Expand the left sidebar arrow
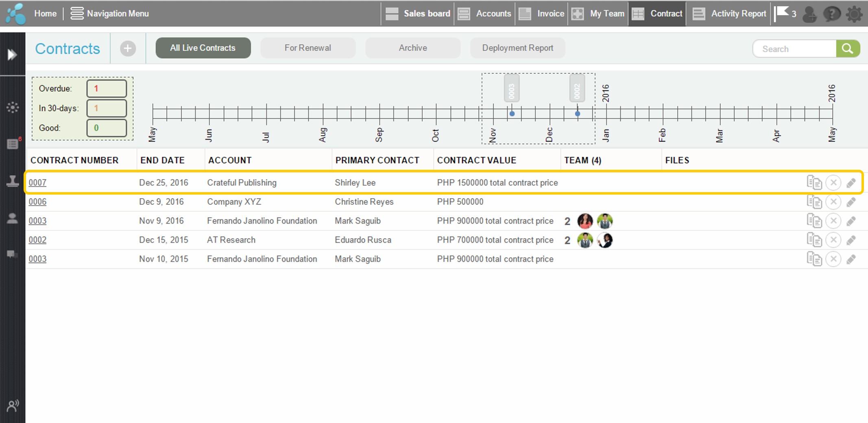The image size is (868, 423). [x=12, y=54]
